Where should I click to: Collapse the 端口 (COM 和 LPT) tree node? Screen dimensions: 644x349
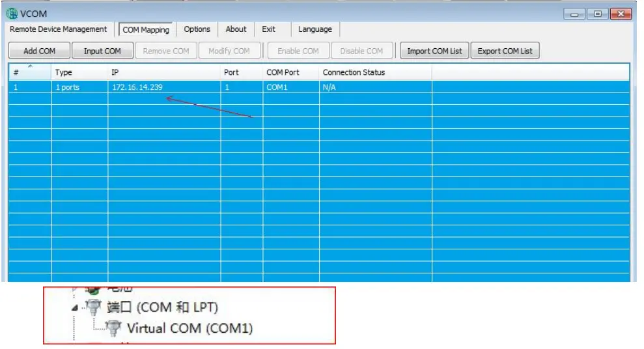point(74,307)
